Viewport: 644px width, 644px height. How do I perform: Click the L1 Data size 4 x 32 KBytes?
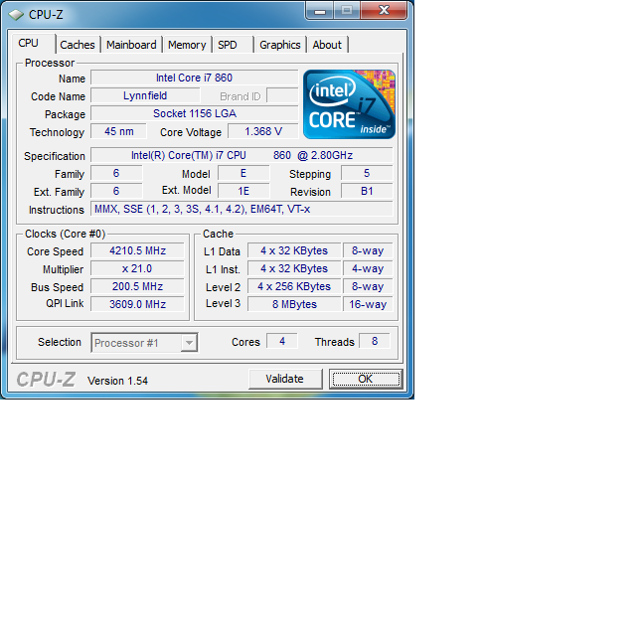pyautogui.click(x=294, y=250)
